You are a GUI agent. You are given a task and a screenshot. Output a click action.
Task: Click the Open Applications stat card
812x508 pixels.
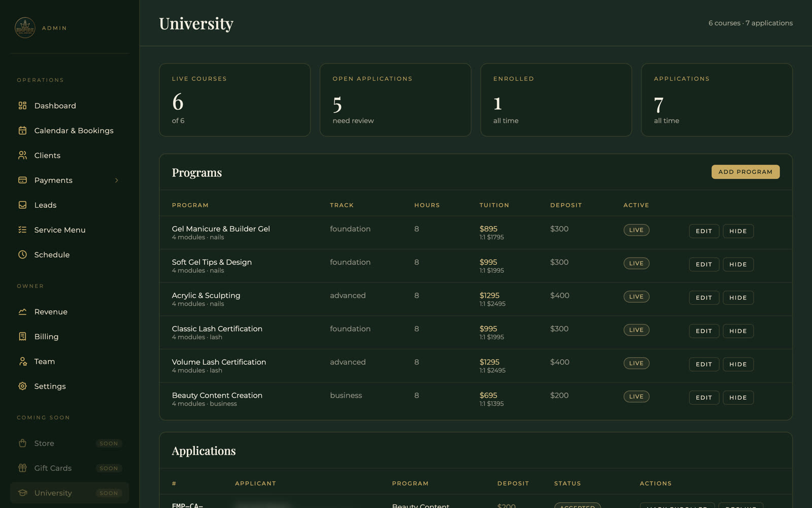click(395, 100)
